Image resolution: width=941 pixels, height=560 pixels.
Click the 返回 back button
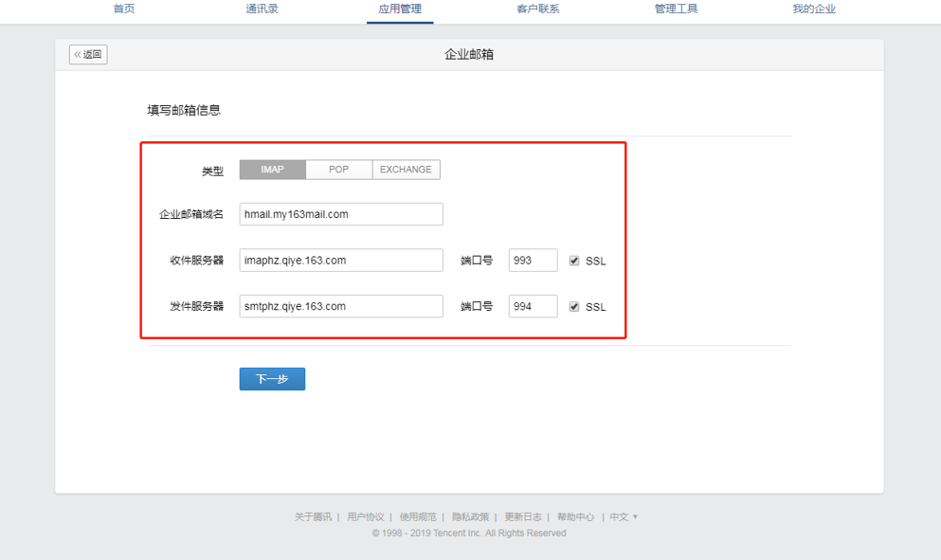(x=88, y=55)
